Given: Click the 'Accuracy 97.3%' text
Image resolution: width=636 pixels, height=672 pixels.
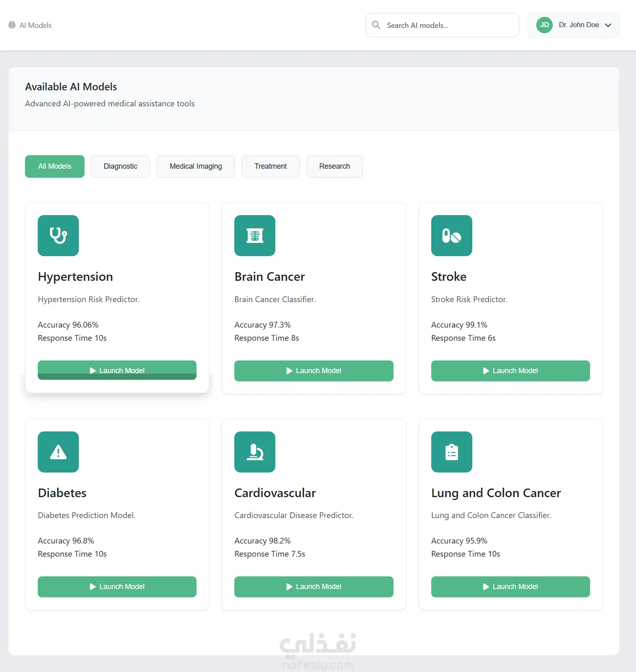Looking at the screenshot, I should point(263,325).
